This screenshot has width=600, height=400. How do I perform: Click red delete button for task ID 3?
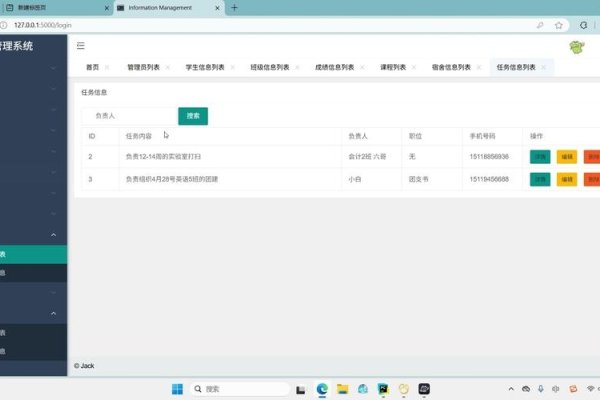[592, 179]
